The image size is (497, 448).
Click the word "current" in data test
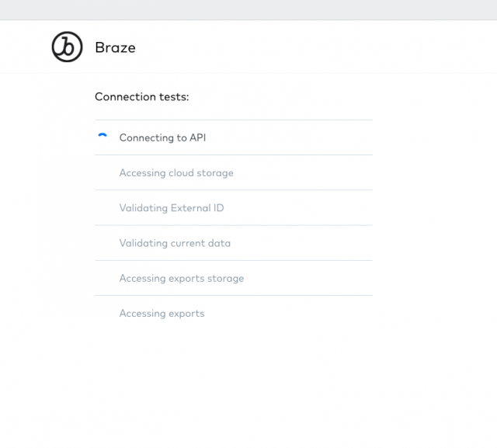pos(187,243)
